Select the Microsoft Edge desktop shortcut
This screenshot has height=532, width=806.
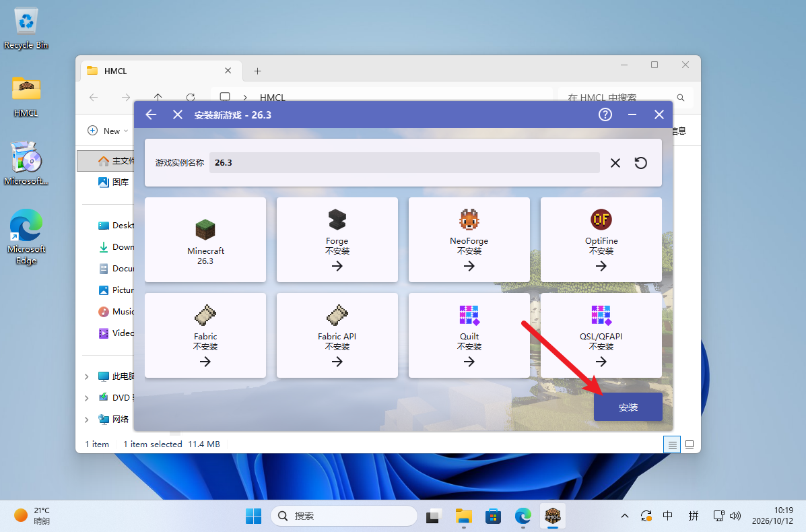click(26, 237)
